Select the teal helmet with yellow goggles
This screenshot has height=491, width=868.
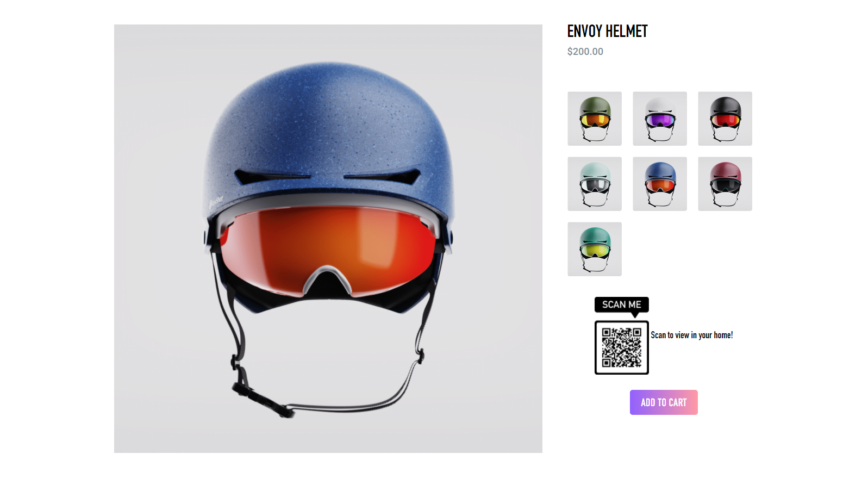point(595,249)
